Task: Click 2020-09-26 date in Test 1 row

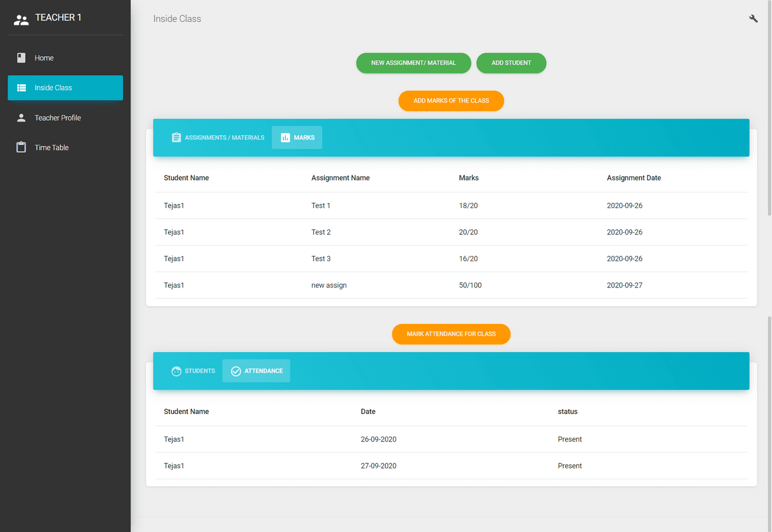Action: coord(625,206)
